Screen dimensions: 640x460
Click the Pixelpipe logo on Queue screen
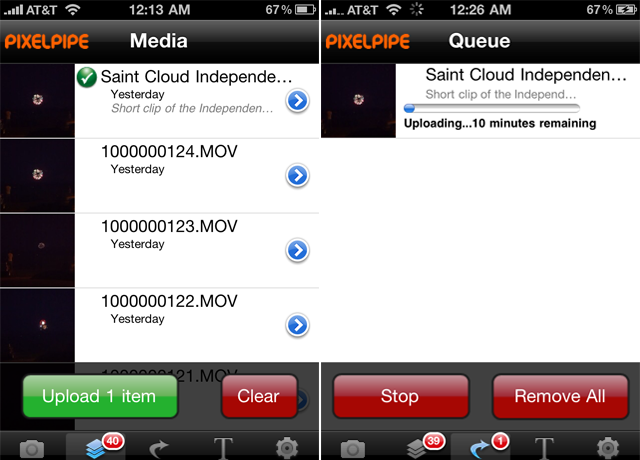pyautogui.click(x=367, y=42)
